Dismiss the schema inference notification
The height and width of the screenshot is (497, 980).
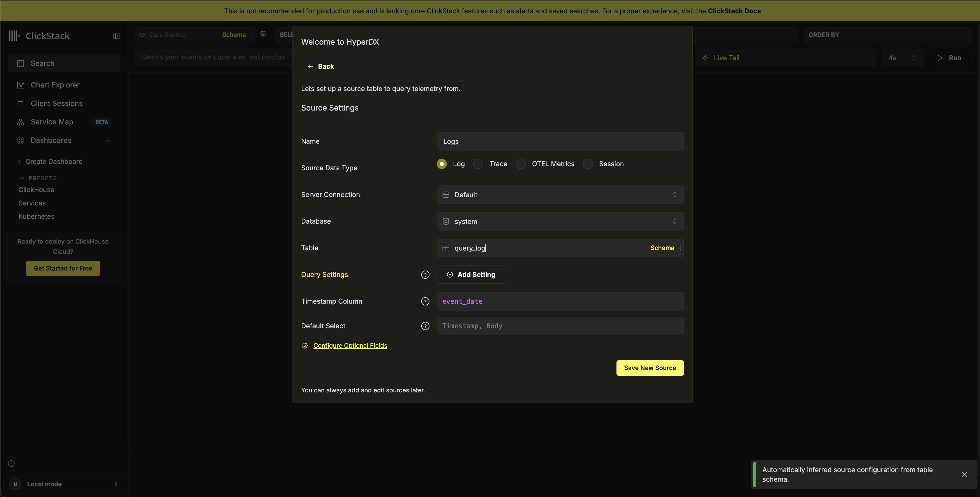(x=964, y=474)
